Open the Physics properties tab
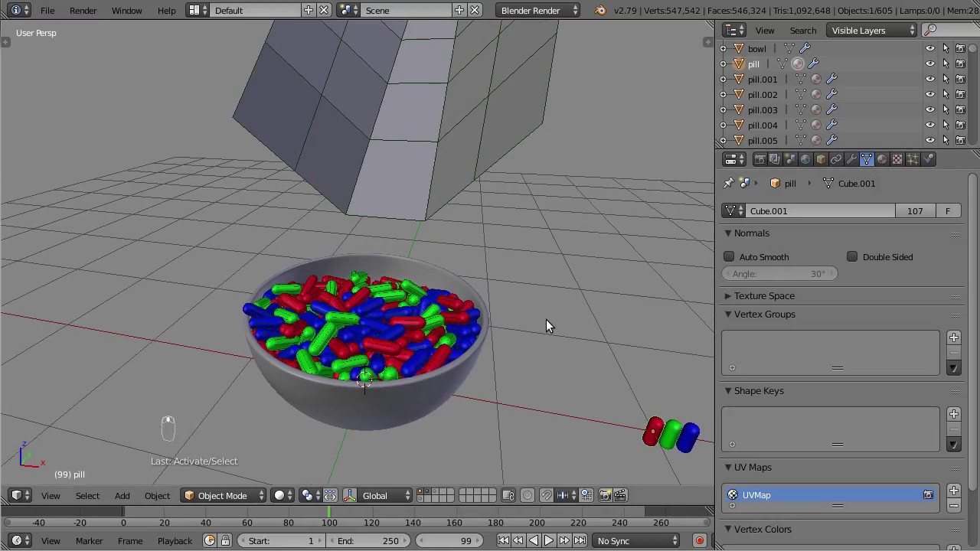980x551 pixels. [x=928, y=158]
